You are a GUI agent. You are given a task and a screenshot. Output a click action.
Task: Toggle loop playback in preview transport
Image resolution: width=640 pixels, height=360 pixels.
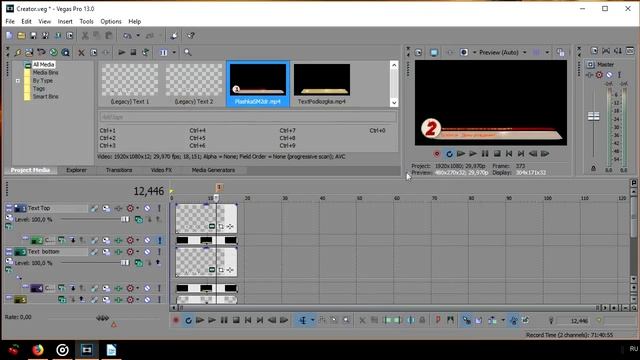pos(449,154)
